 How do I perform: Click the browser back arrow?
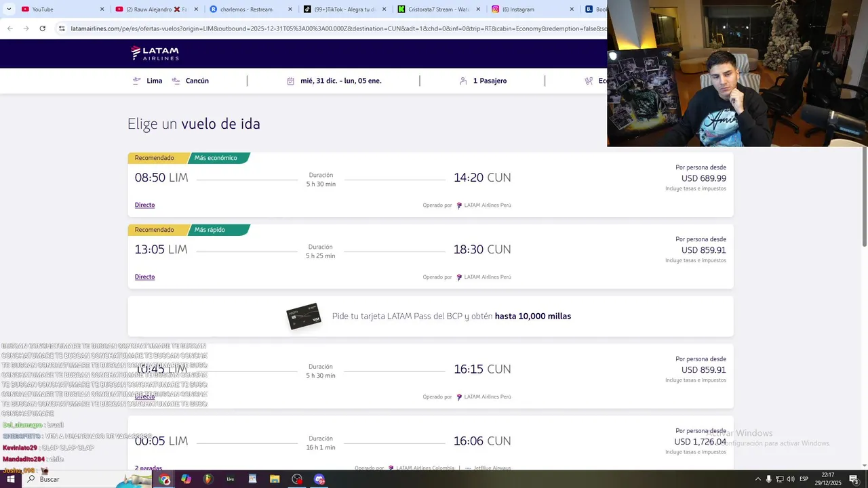10,28
